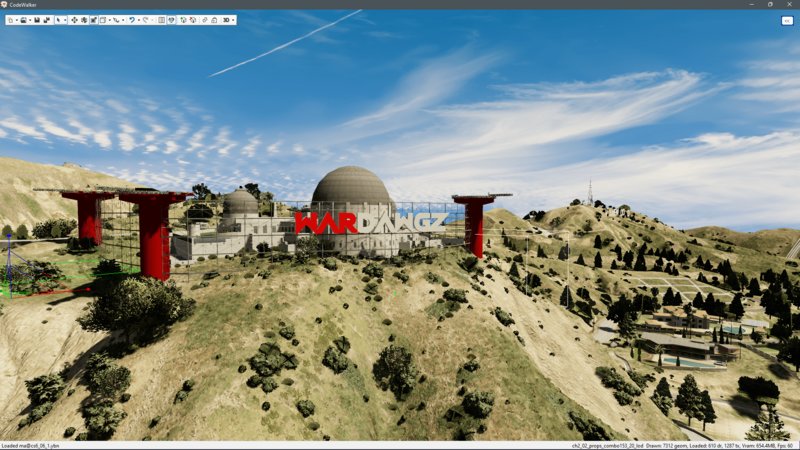Screen dimensions: 800x450
Task: Click the Save toolbar icon
Action: tap(37, 20)
